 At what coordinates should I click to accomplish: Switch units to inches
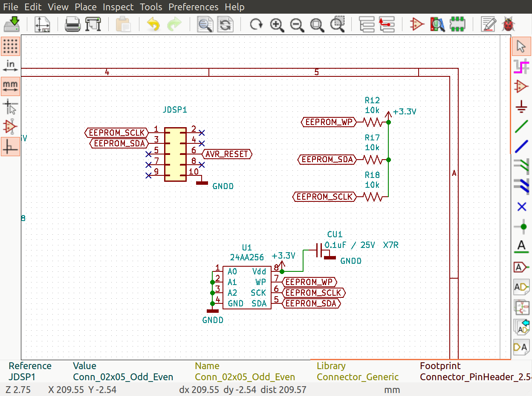[x=10, y=67]
